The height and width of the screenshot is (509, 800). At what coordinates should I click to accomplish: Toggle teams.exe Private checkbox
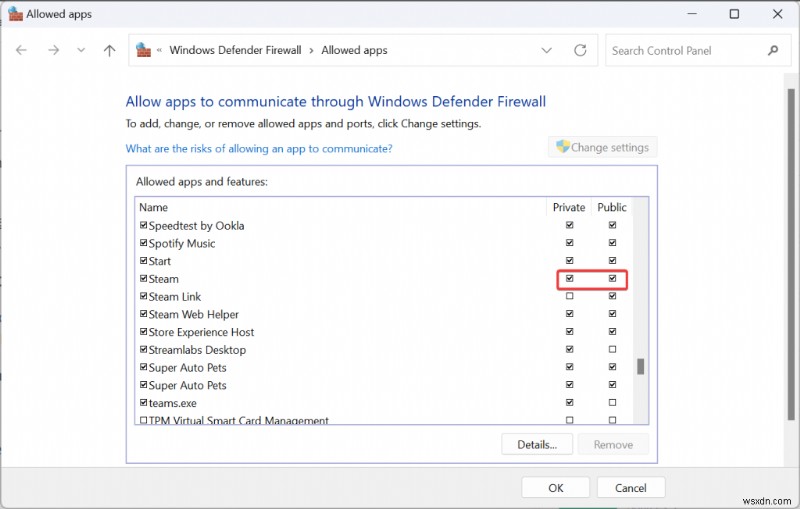pyautogui.click(x=569, y=402)
